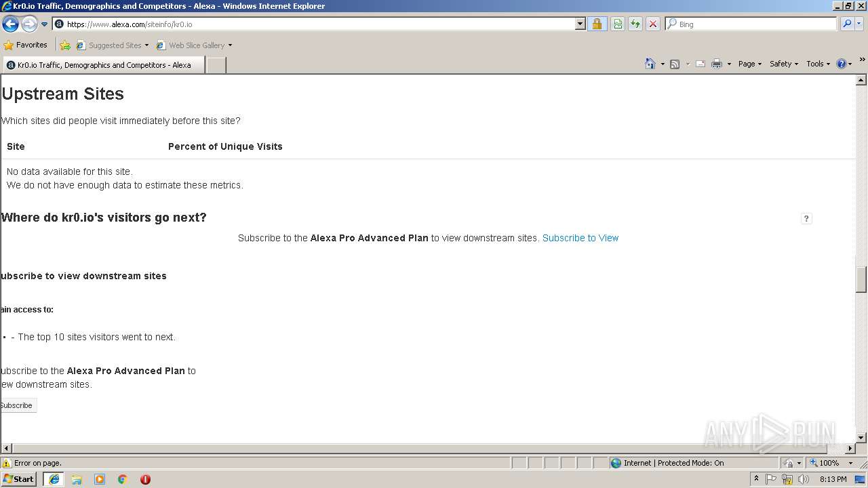This screenshot has width=868, height=488.
Task: Open Google Chrome taskbar icon
Action: (123, 479)
